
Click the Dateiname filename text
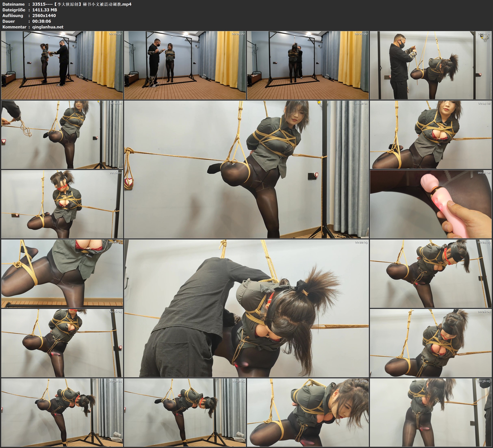82,4
